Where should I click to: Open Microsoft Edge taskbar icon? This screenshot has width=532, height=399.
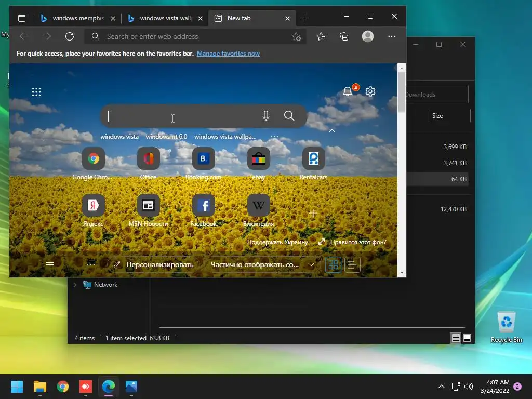coord(109,387)
